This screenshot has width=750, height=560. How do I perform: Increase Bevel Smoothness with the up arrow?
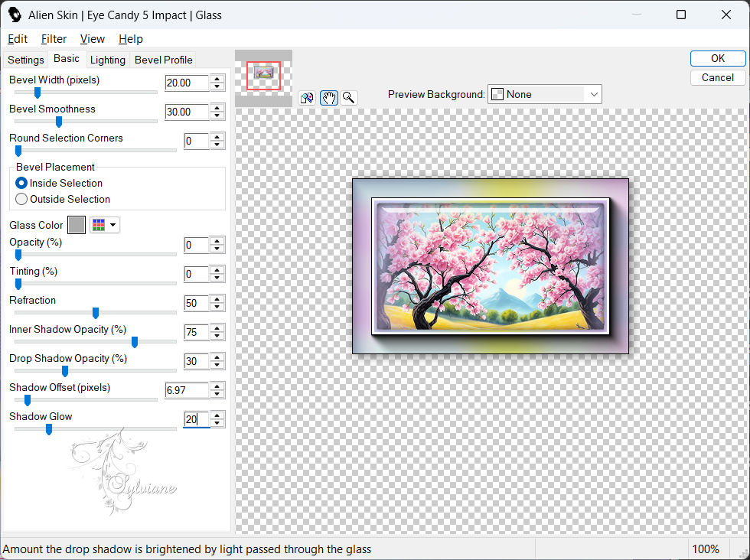click(217, 108)
